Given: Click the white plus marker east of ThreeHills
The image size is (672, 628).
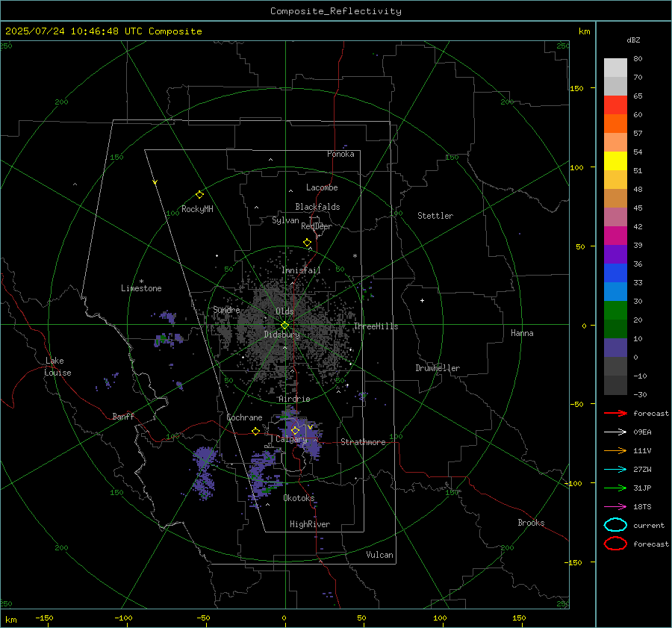Looking at the screenshot, I should click(422, 300).
